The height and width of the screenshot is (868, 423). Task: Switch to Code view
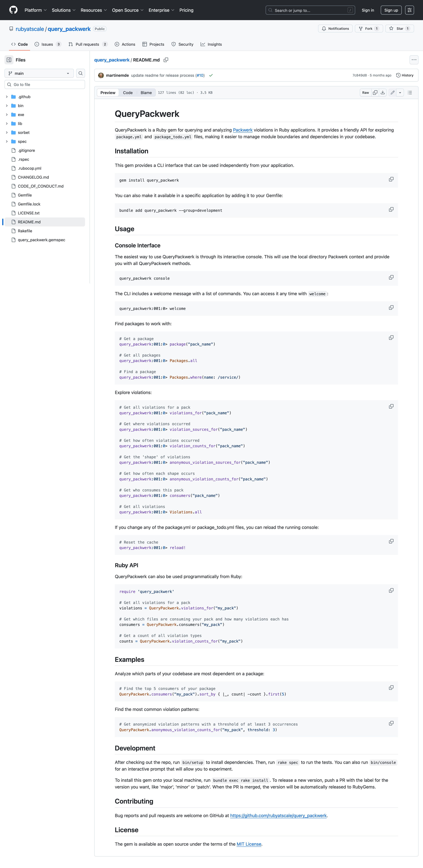click(x=128, y=93)
